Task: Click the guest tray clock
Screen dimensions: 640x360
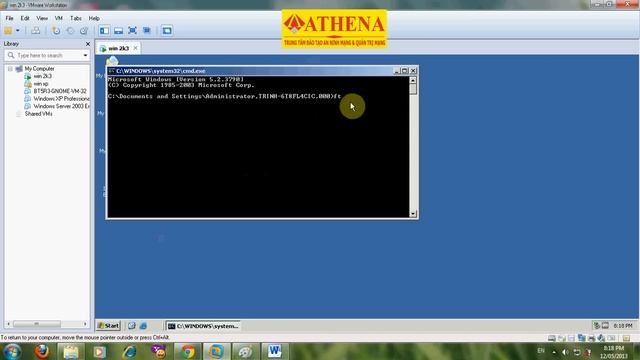Action: click(x=623, y=326)
